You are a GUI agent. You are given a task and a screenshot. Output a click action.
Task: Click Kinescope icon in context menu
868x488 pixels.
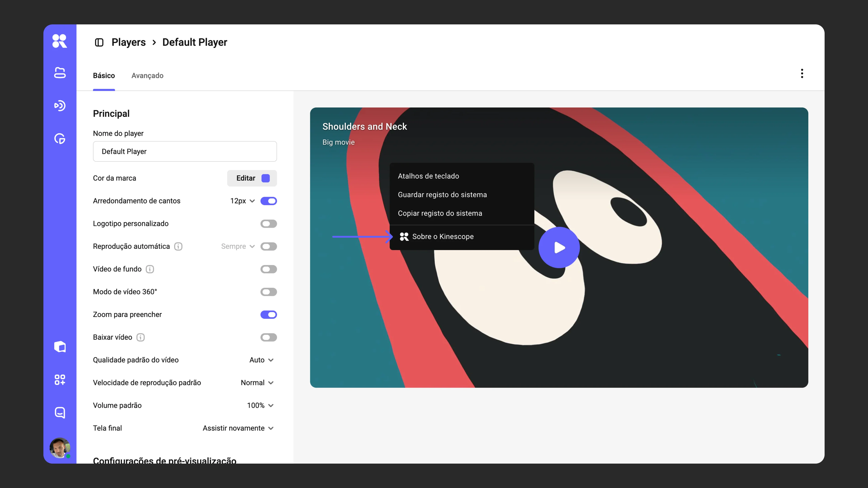(x=404, y=237)
